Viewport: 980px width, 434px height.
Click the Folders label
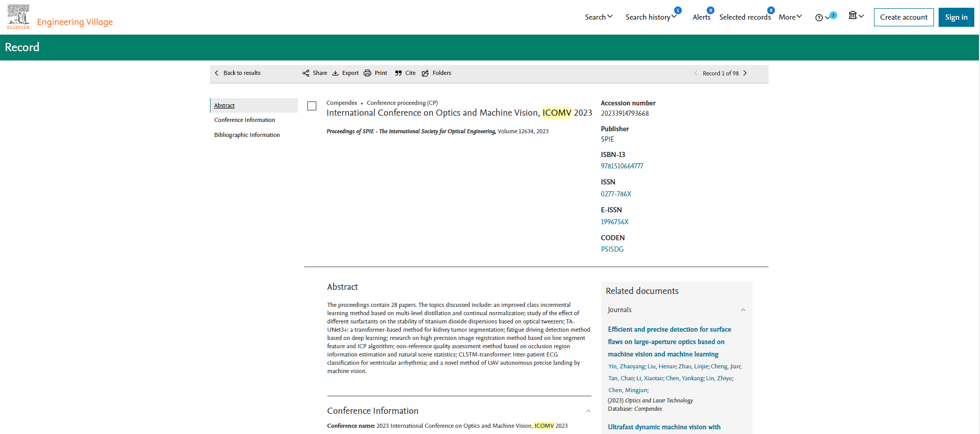tap(442, 73)
